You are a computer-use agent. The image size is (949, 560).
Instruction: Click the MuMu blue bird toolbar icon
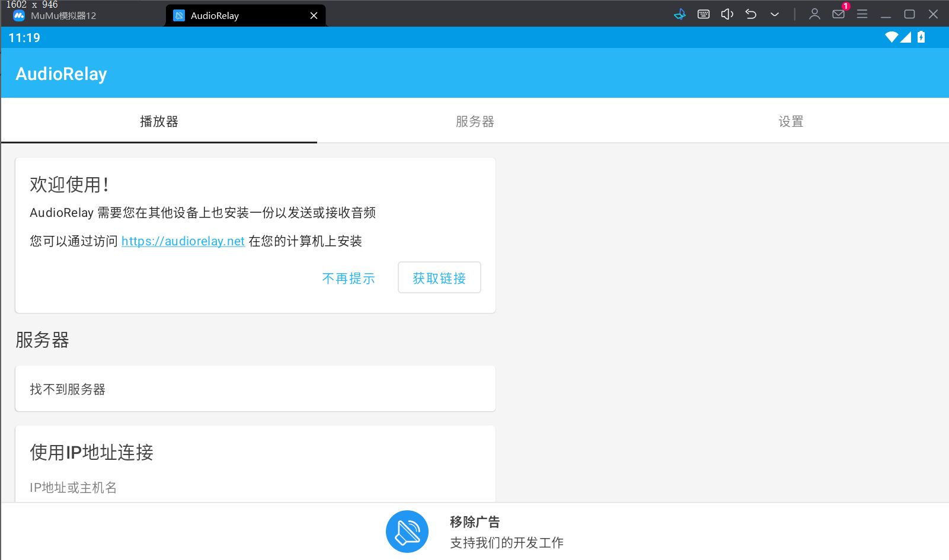[x=680, y=14]
